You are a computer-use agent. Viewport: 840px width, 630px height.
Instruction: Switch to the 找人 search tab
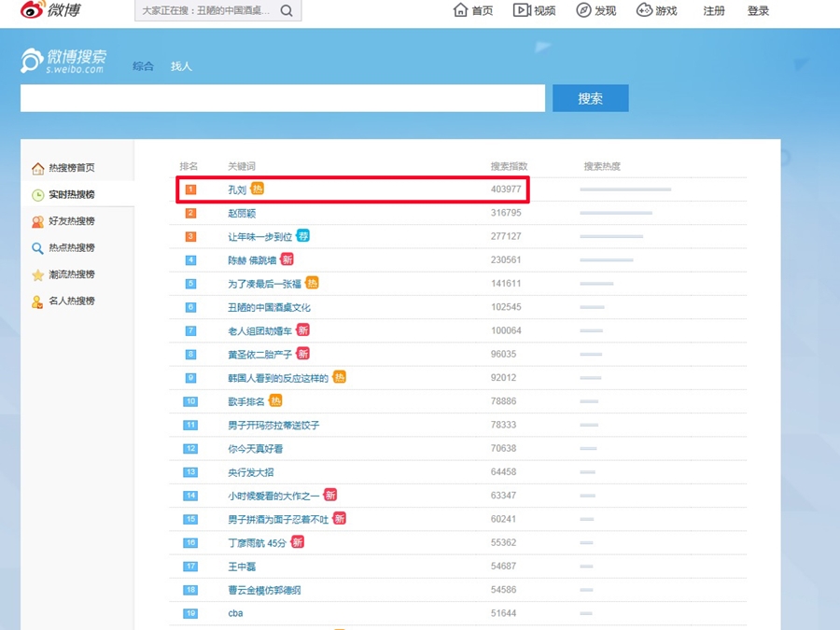[181, 66]
